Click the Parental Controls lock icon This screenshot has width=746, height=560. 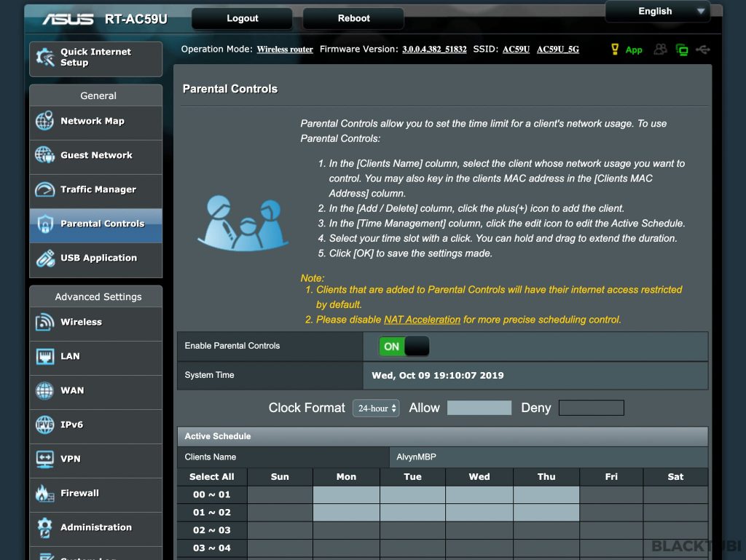pos(45,224)
